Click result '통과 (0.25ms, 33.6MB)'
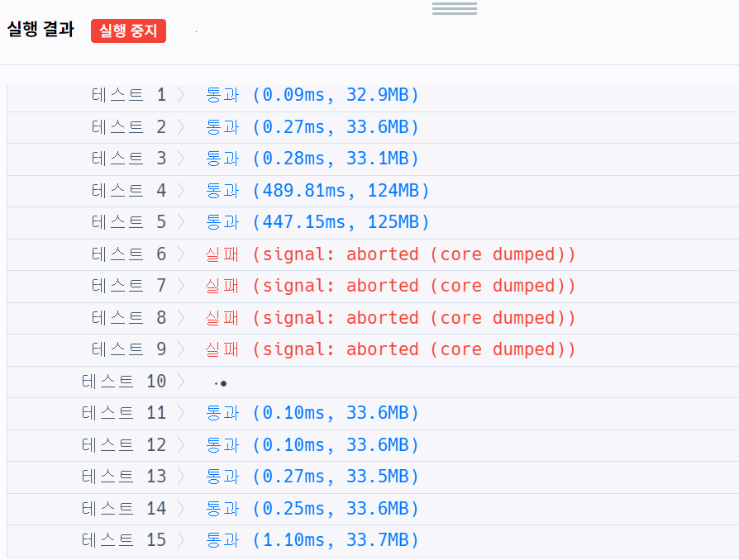This screenshot has width=739, height=560. [x=312, y=509]
